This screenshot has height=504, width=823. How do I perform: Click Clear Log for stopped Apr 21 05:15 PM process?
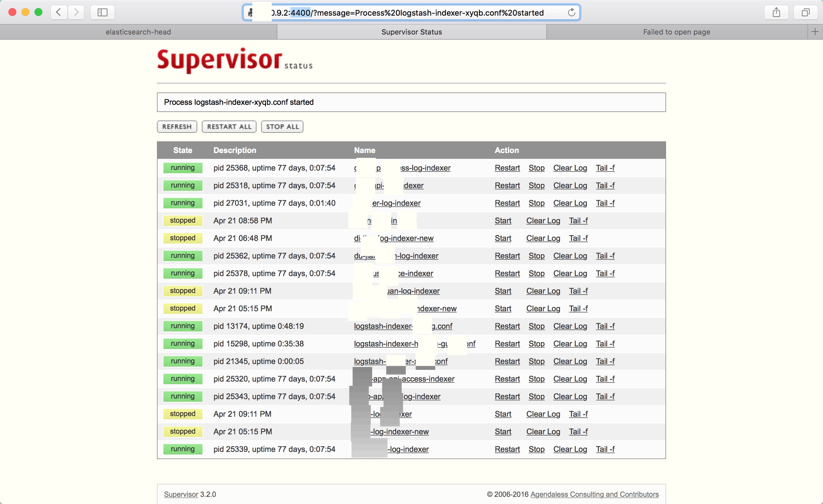tap(543, 309)
